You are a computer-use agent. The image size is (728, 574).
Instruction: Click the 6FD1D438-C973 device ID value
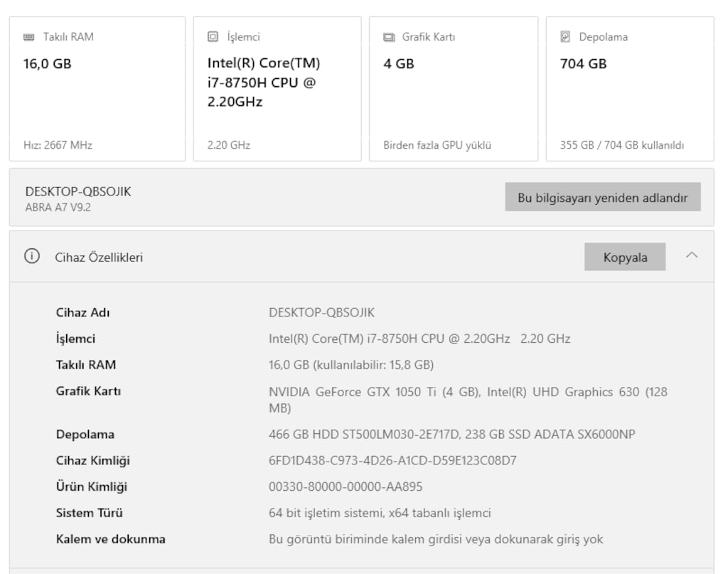(x=392, y=461)
